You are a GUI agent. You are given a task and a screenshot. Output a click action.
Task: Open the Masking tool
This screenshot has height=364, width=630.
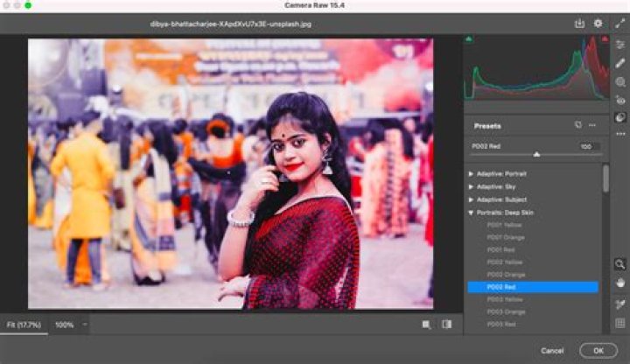(620, 81)
